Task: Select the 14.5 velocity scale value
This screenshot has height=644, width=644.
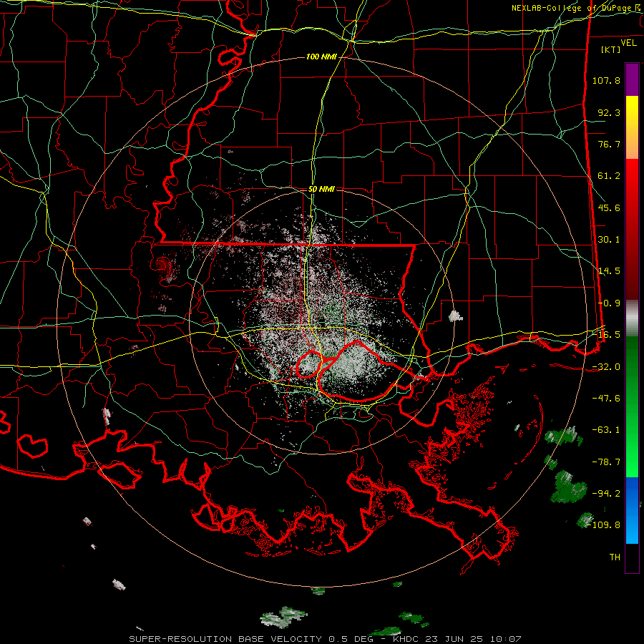Action: tap(609, 271)
